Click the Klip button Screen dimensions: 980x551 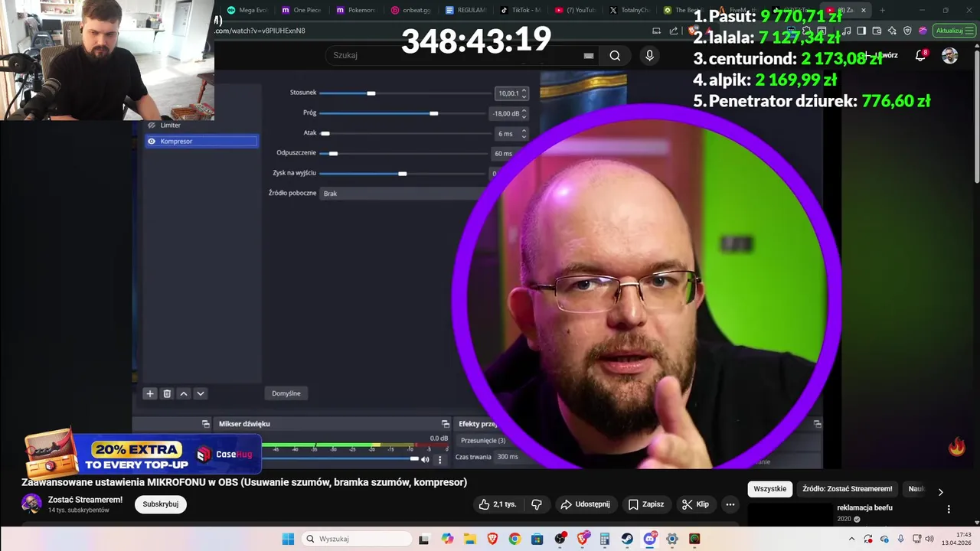click(x=695, y=504)
